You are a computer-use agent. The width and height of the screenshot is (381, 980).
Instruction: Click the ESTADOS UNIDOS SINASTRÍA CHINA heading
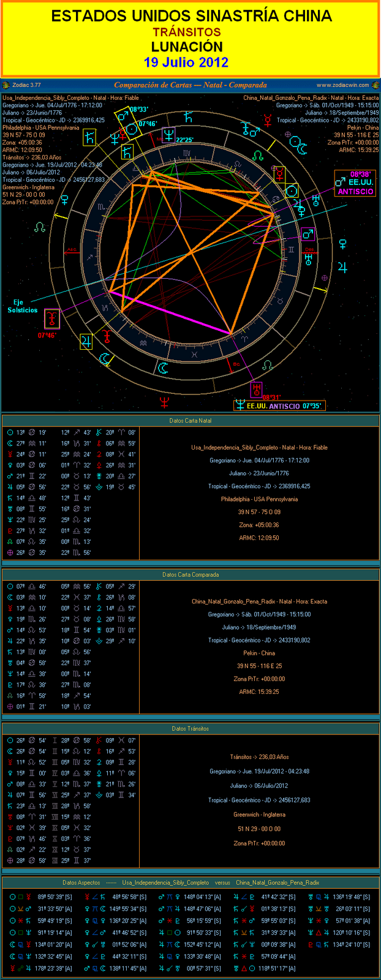coord(191,16)
